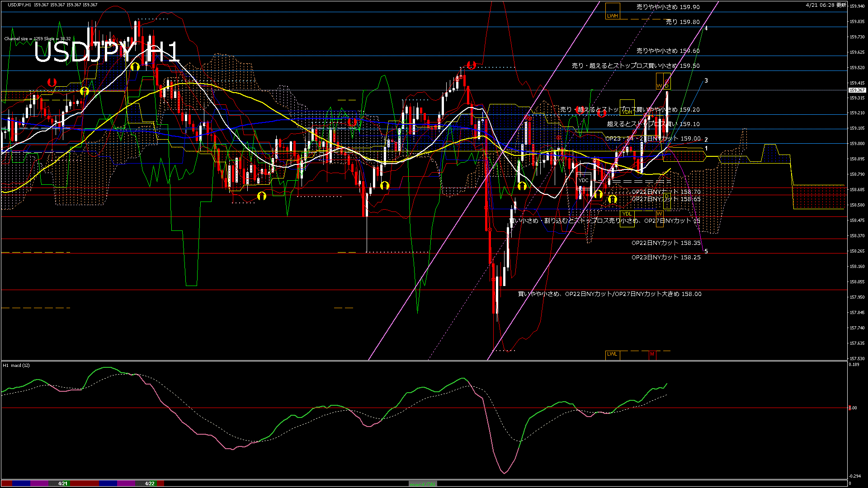Click the 4/21 06:28 更新 timestamp

pyautogui.click(x=826, y=5)
